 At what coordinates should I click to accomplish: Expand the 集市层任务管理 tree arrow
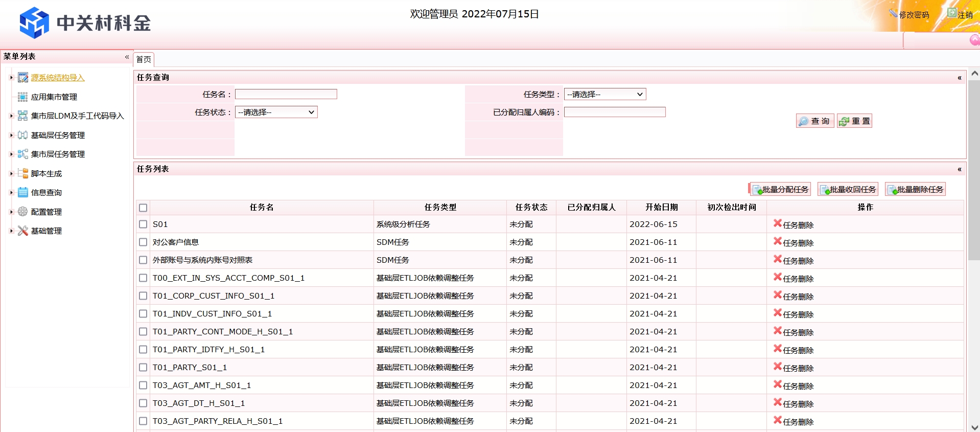11,154
